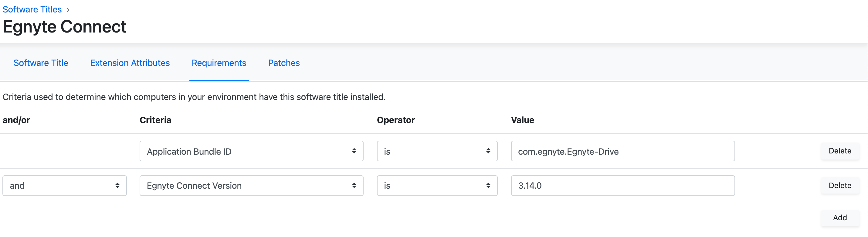
Task: Open the 'and' logical operator dropdown
Action: (x=65, y=185)
